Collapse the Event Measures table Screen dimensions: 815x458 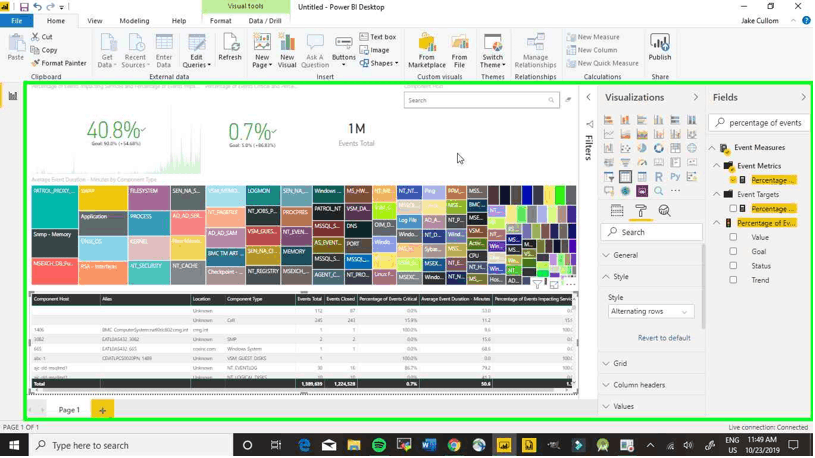click(x=712, y=148)
